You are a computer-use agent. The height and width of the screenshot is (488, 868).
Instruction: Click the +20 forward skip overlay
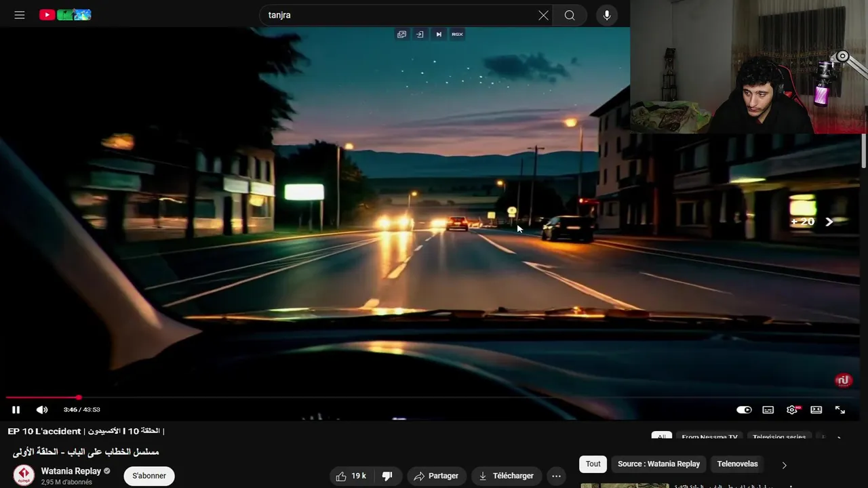point(802,222)
